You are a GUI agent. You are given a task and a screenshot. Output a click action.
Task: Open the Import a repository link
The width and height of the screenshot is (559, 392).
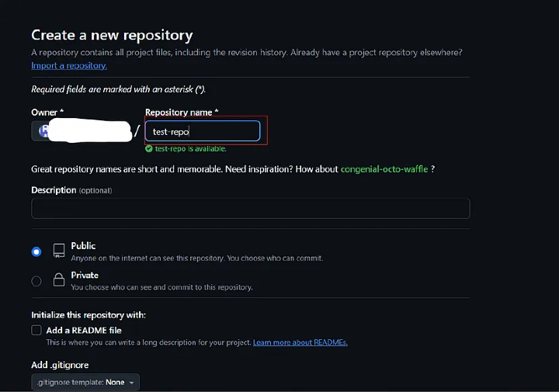[x=69, y=66]
